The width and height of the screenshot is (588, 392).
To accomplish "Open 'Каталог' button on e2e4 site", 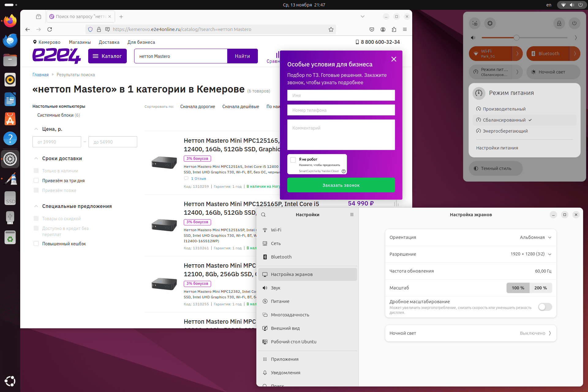I will pyautogui.click(x=107, y=56).
